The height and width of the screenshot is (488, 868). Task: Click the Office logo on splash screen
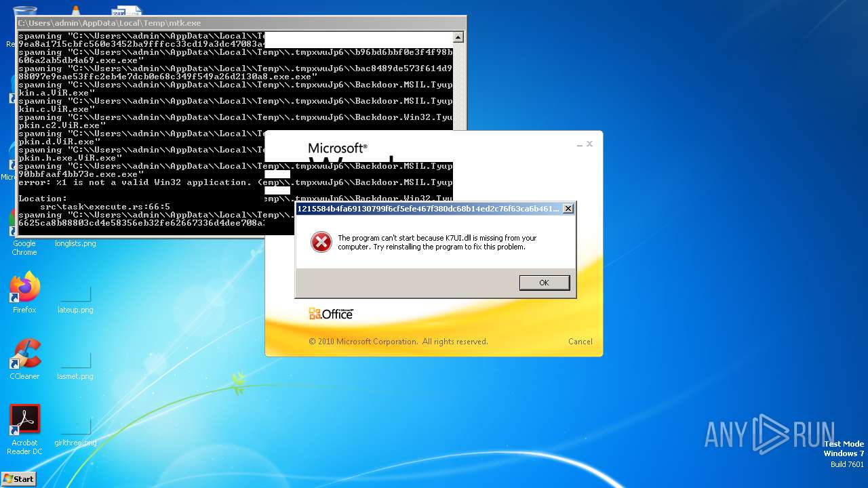(x=331, y=314)
